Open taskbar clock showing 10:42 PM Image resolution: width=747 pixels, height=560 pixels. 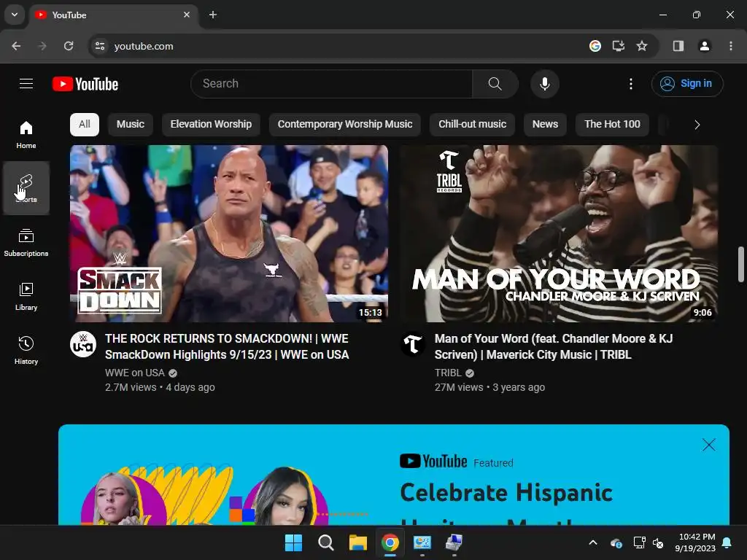(695, 542)
